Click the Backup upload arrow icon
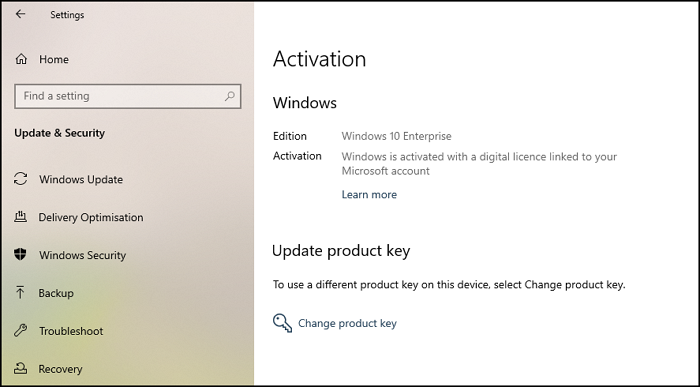Viewport: 700px width, 387px height. click(20, 293)
